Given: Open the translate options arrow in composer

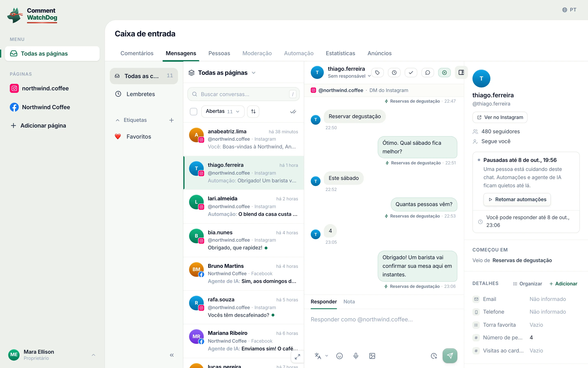Looking at the screenshot, I should click(x=326, y=356).
